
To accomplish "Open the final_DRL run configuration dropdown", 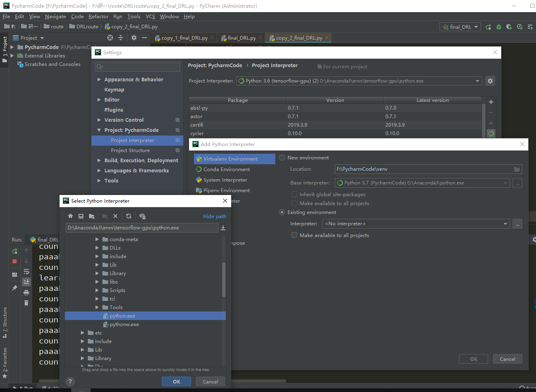I will tap(460, 27).
